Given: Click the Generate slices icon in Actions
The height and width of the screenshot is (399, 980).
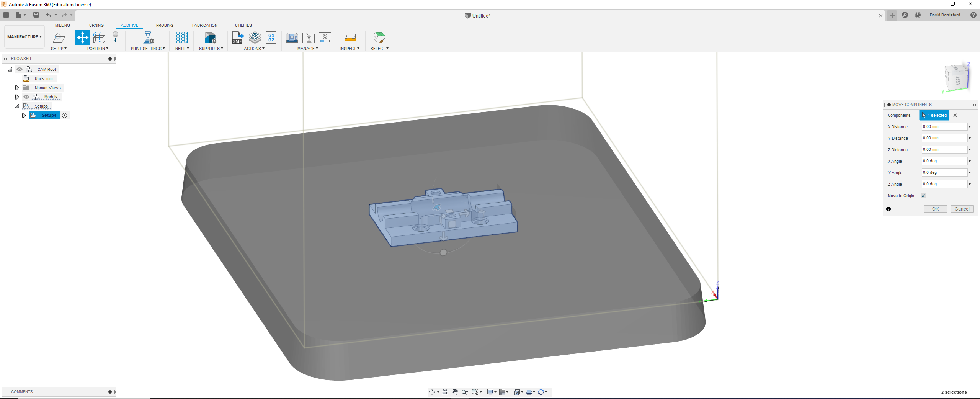Looking at the screenshot, I should (255, 38).
